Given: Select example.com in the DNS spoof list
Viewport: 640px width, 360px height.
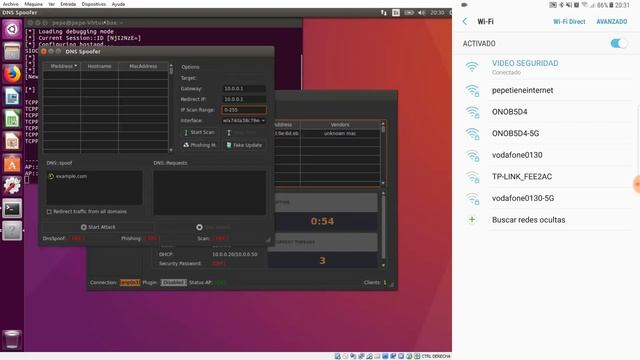Looking at the screenshot, I should [x=71, y=176].
